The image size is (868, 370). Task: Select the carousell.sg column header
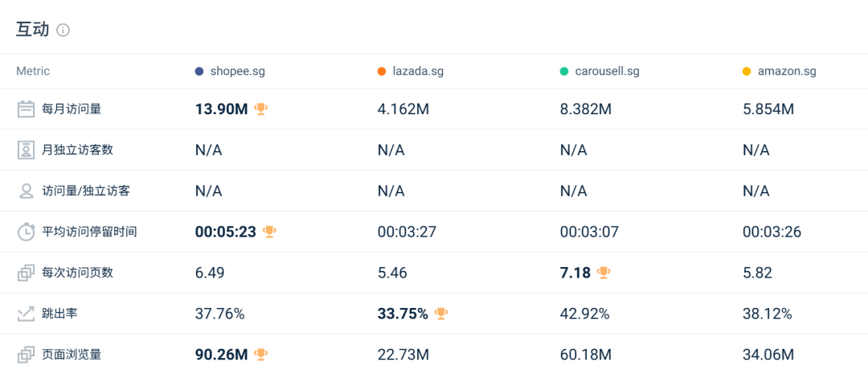[608, 72]
